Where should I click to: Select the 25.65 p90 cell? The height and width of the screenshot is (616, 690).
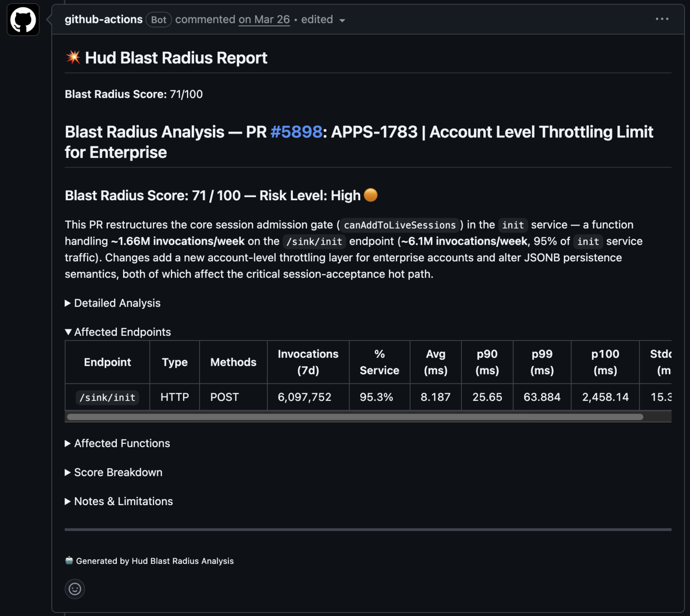point(487,397)
